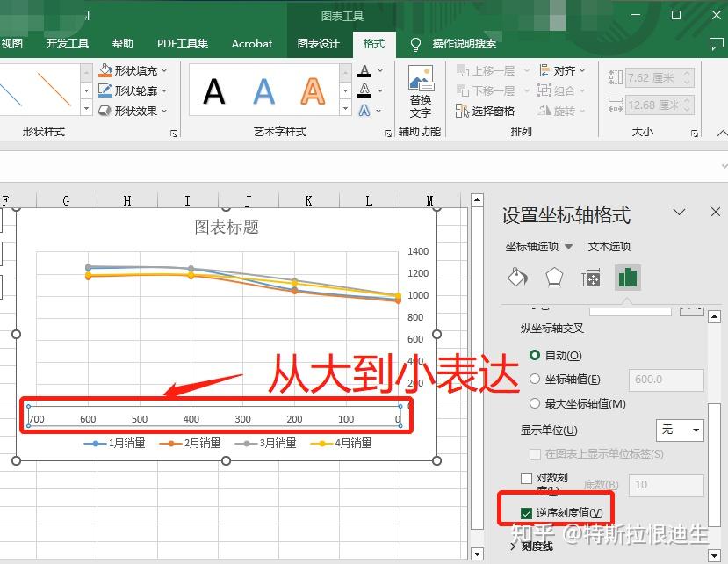The width and height of the screenshot is (728, 564).
Task: Open 坐标轴选项 dropdown arrow
Action: [569, 247]
